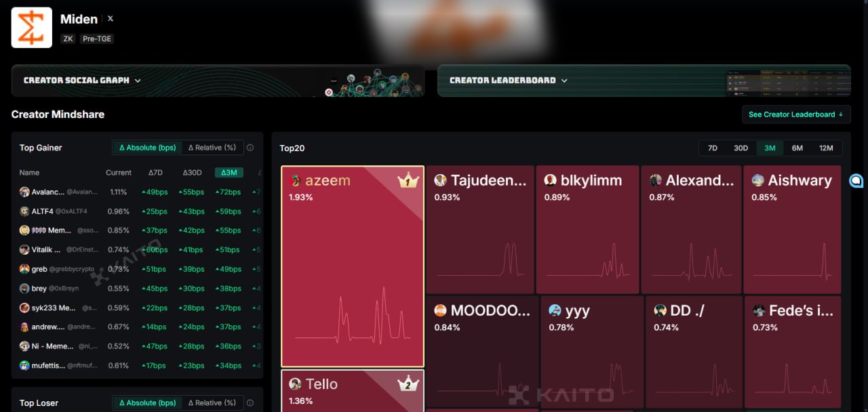Click Fede's avatar icon
Screen dimensions: 868x412
point(759,310)
